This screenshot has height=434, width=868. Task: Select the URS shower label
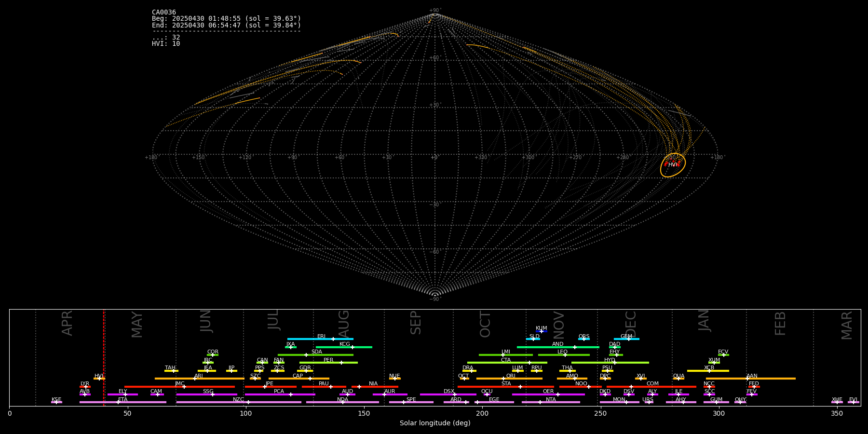coord(648,400)
